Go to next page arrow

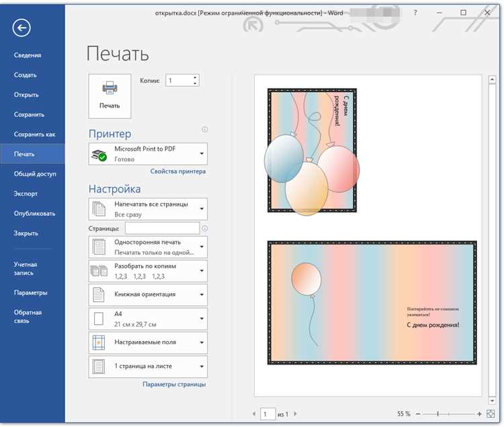(296, 414)
